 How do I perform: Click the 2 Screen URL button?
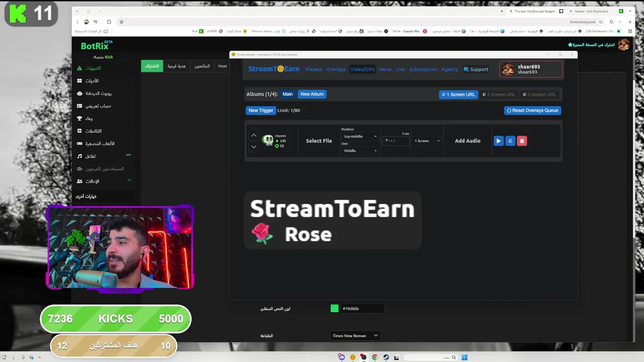click(499, 95)
